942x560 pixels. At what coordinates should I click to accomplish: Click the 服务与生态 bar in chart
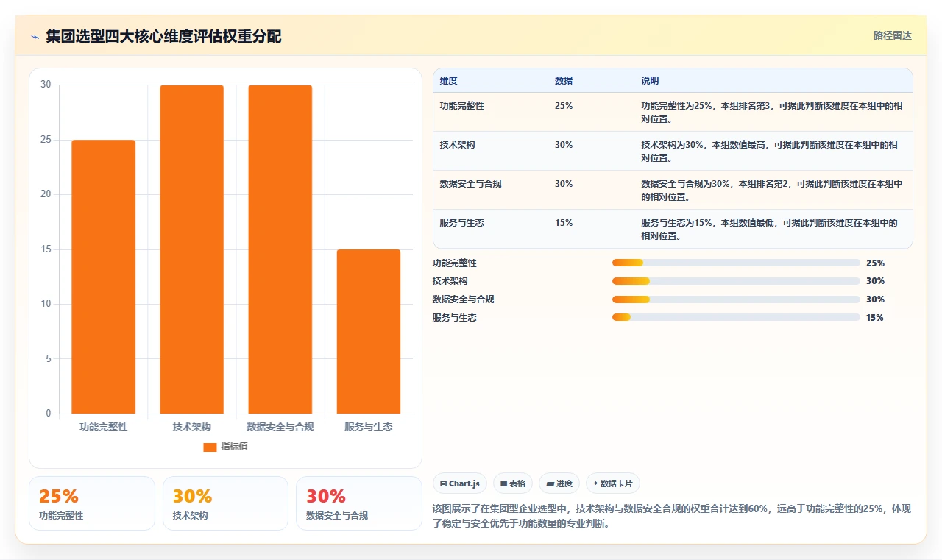point(369,332)
